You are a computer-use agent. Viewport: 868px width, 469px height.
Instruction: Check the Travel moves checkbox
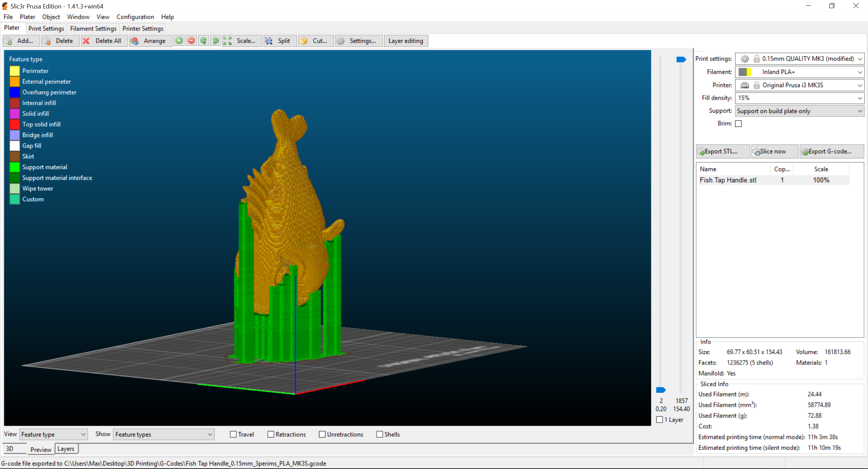pos(233,434)
